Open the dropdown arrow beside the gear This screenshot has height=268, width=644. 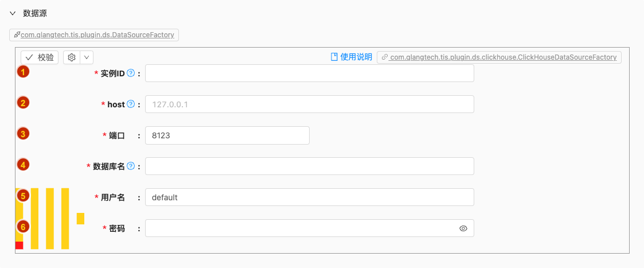point(87,57)
